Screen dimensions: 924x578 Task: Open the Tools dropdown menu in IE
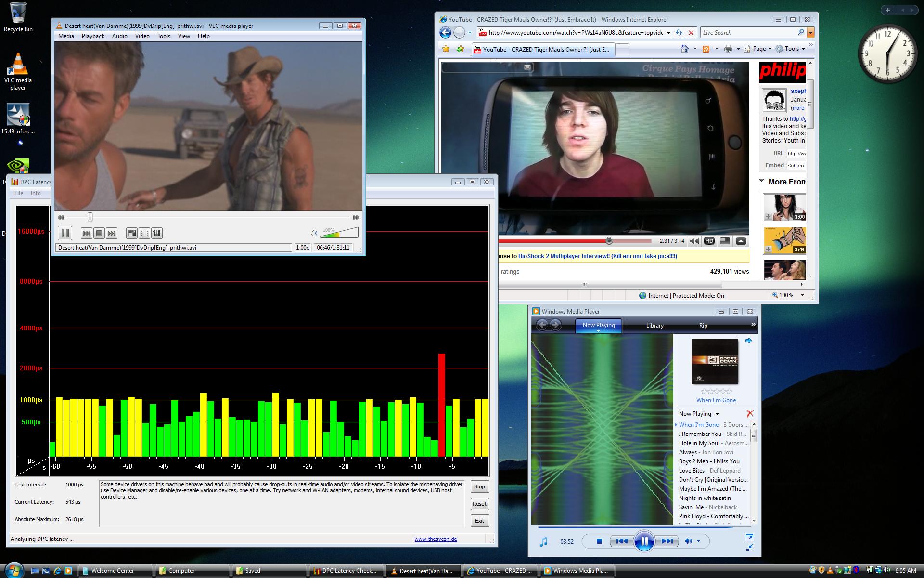[790, 49]
